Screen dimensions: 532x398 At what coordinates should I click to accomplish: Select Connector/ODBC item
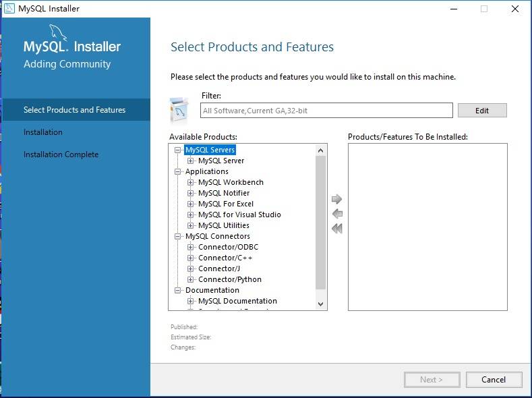pos(229,248)
